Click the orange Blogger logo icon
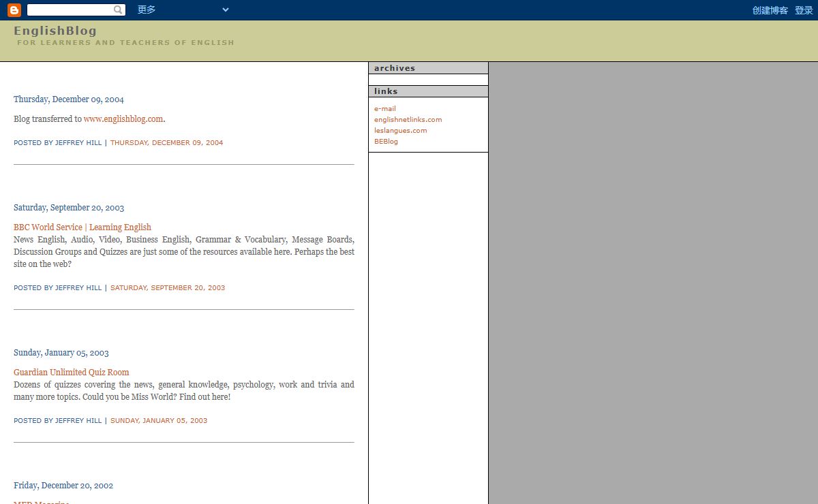 (x=14, y=10)
